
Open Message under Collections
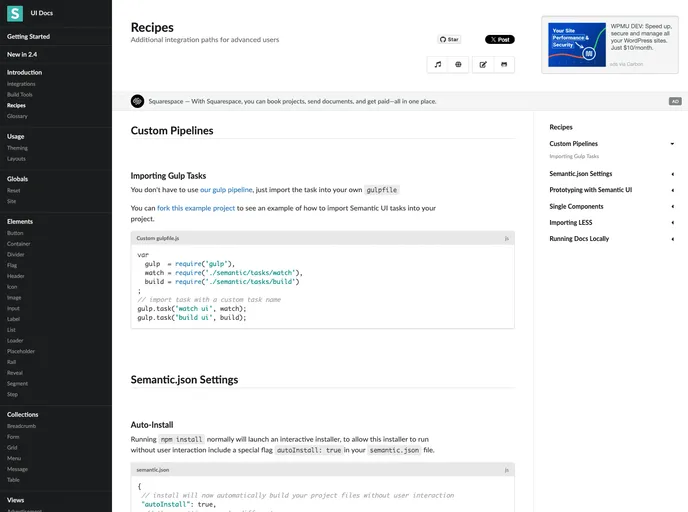18,469
